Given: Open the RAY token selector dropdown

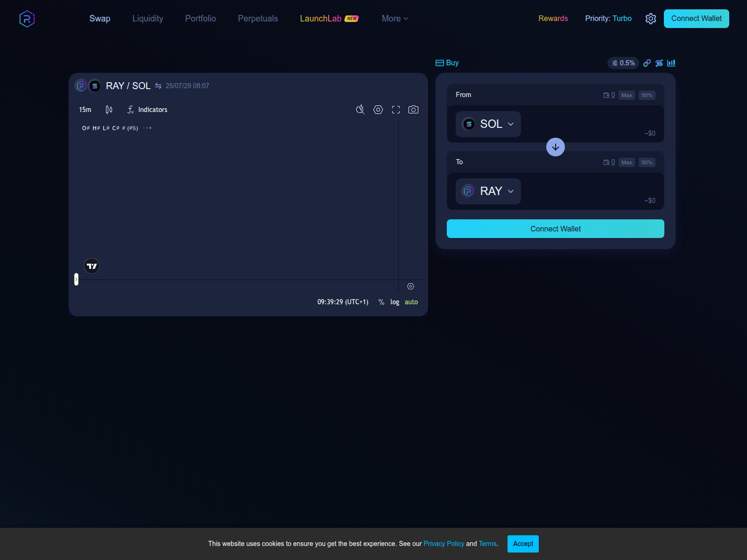Looking at the screenshot, I should coord(488,191).
